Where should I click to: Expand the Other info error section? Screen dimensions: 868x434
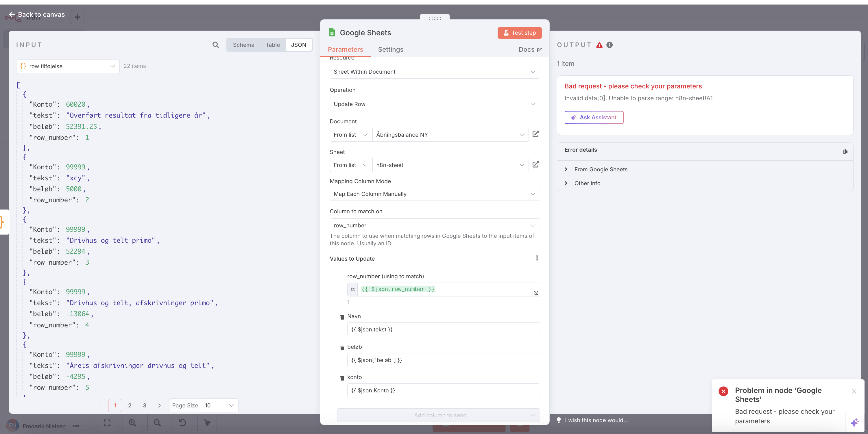pyautogui.click(x=587, y=183)
